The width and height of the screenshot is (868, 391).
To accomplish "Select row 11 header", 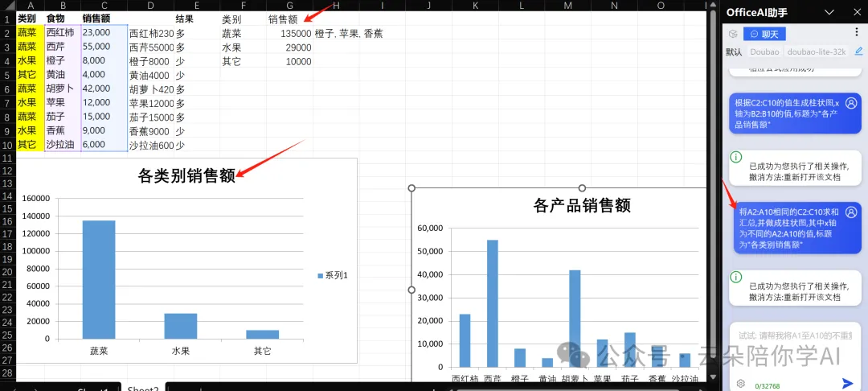I will (8, 158).
